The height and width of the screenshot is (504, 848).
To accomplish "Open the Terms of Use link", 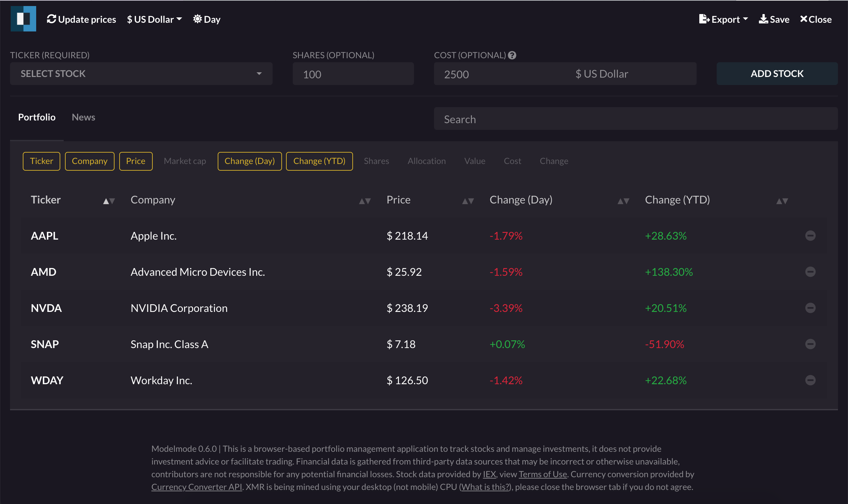I will point(543,474).
